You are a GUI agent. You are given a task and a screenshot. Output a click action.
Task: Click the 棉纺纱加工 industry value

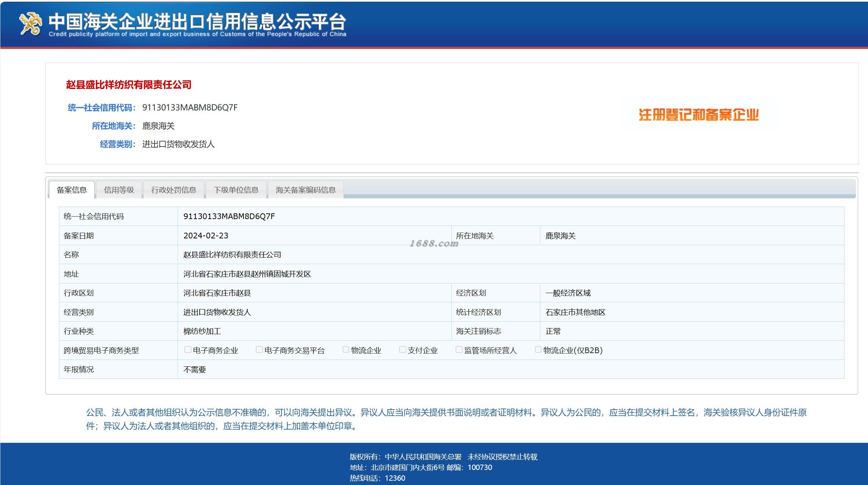202,331
